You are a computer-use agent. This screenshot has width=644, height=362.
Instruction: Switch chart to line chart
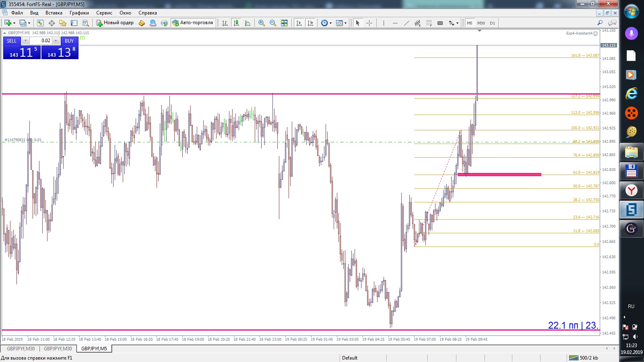248,23
